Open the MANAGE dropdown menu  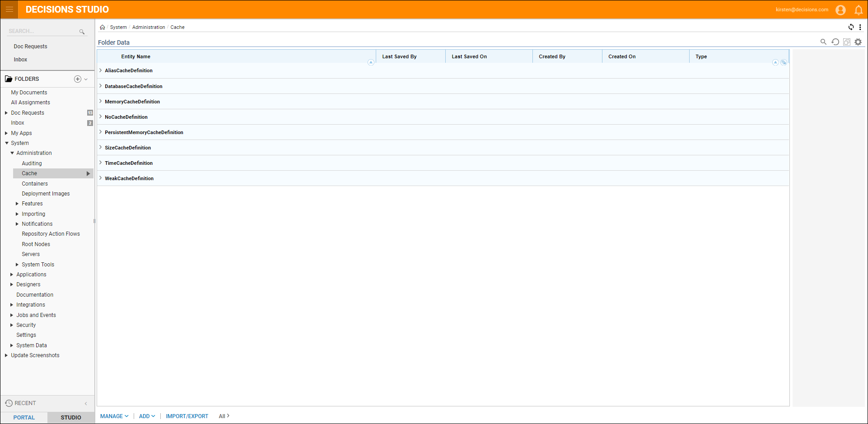click(x=114, y=416)
